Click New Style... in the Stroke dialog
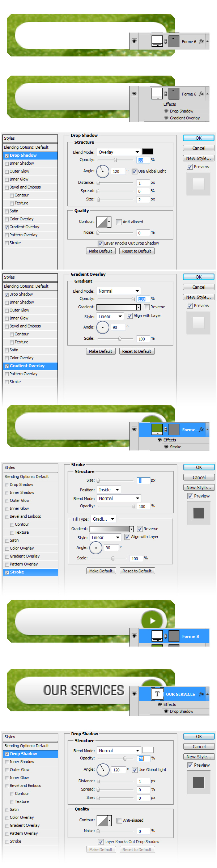The width and height of the screenshot is (217, 868). tap(199, 487)
